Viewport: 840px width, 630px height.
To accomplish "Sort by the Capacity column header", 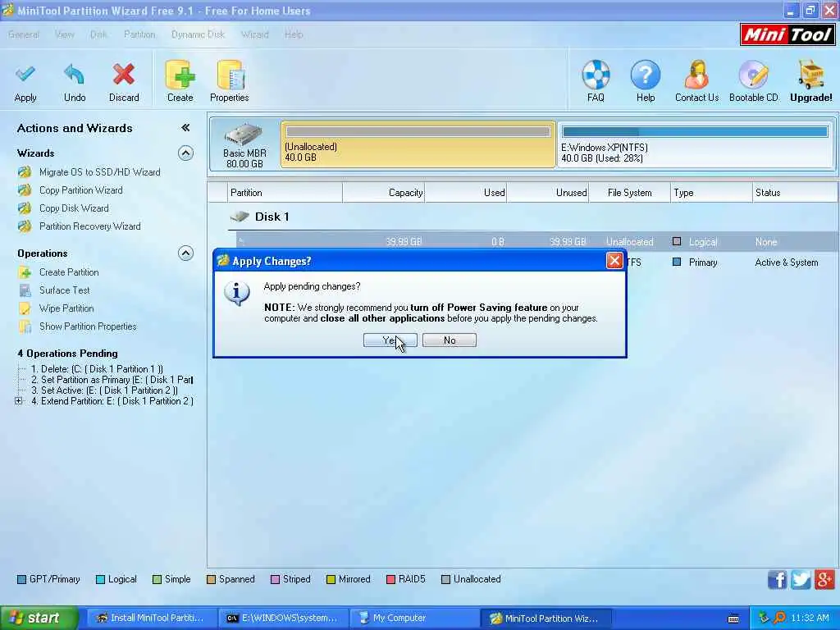I will point(384,193).
